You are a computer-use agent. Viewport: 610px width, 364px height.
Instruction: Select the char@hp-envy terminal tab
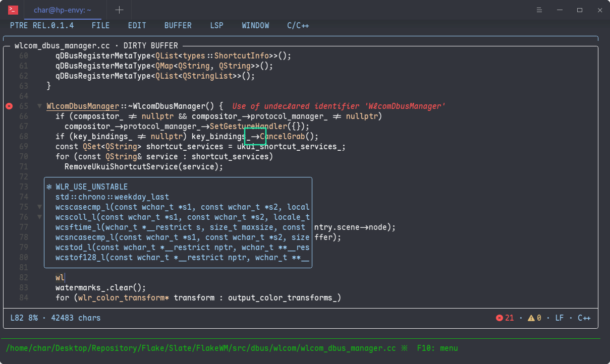63,10
